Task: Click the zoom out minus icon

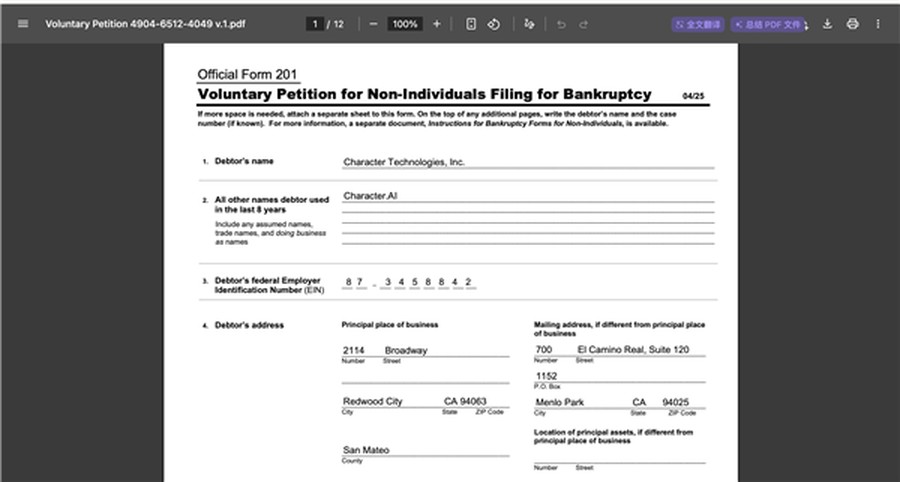Action: tap(374, 24)
